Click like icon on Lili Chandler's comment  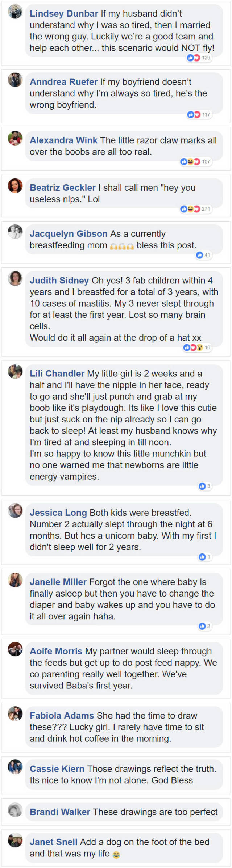[x=202, y=486]
